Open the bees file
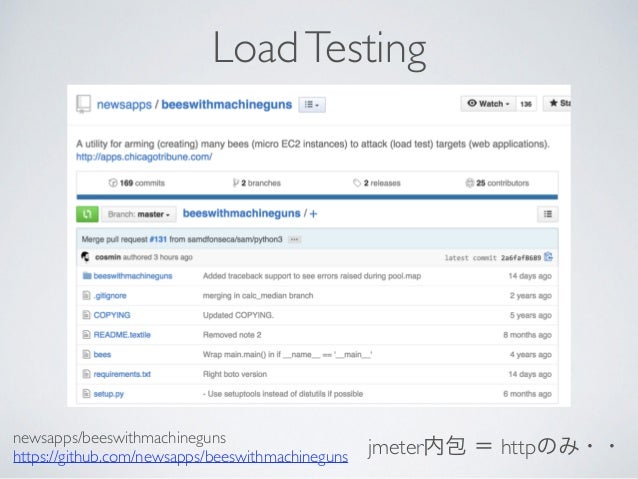 coord(102,354)
